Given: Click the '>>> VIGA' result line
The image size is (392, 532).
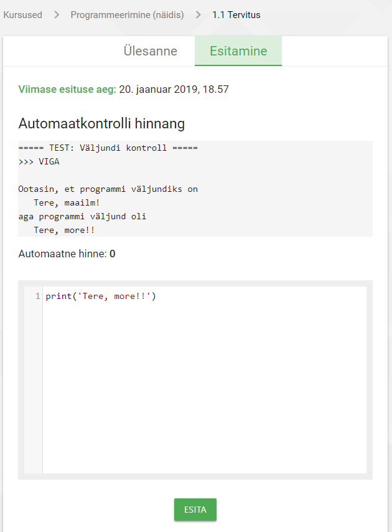Looking at the screenshot, I should tap(39, 161).
